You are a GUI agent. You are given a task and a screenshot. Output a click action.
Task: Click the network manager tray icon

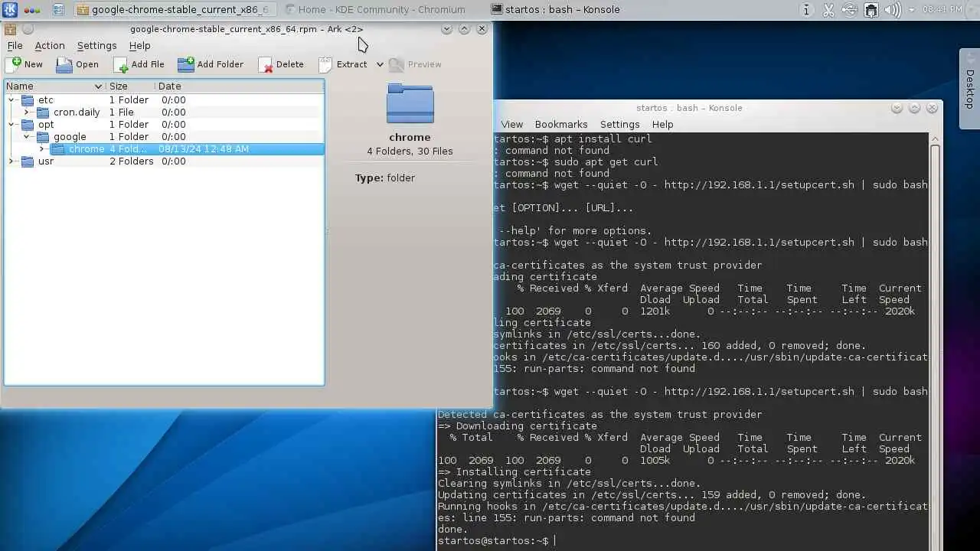click(x=871, y=10)
